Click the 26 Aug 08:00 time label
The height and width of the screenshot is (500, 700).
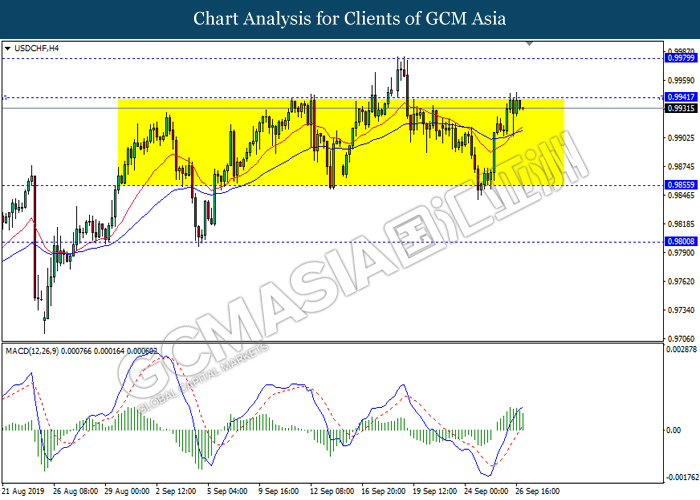click(75, 491)
